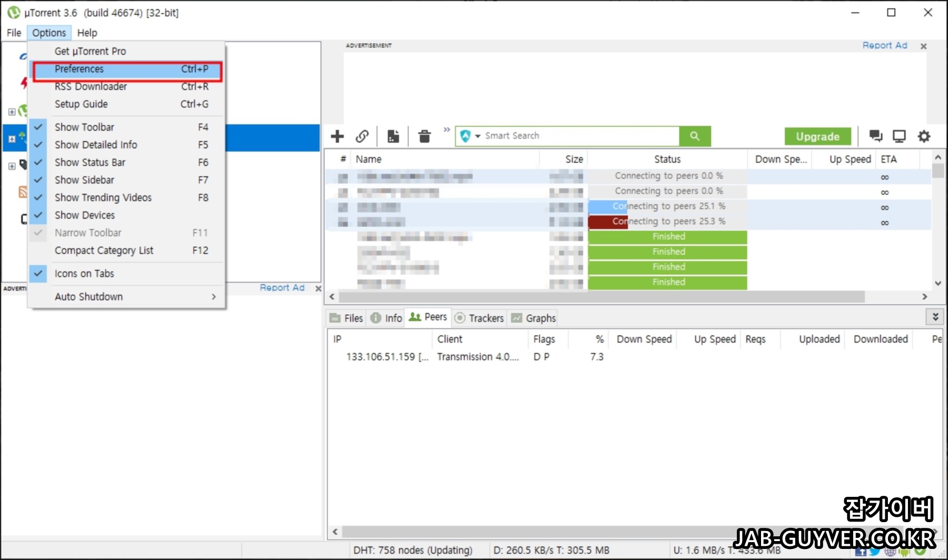Sort peers by Client column

coord(479,339)
